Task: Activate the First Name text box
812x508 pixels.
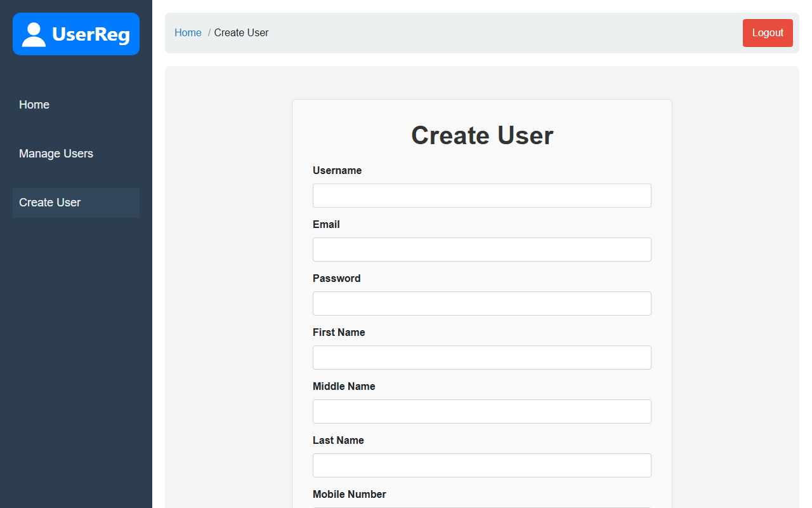Action: click(482, 358)
